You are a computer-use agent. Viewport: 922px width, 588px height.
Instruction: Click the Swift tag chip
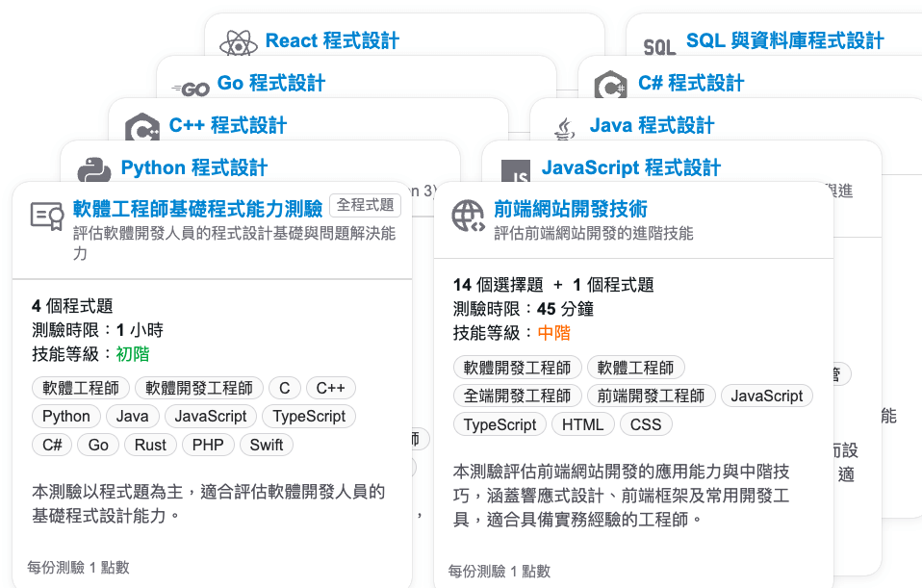point(267,445)
